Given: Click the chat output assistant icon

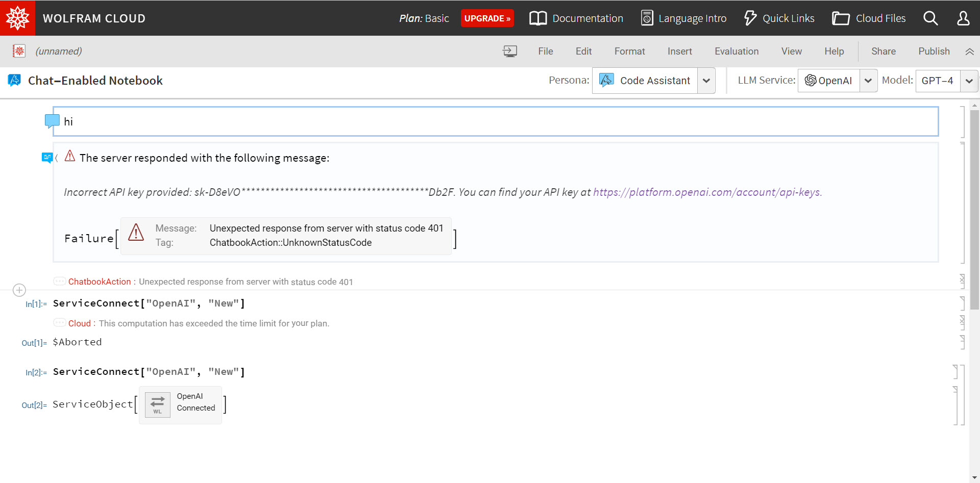Looking at the screenshot, I should pyautogui.click(x=47, y=158).
